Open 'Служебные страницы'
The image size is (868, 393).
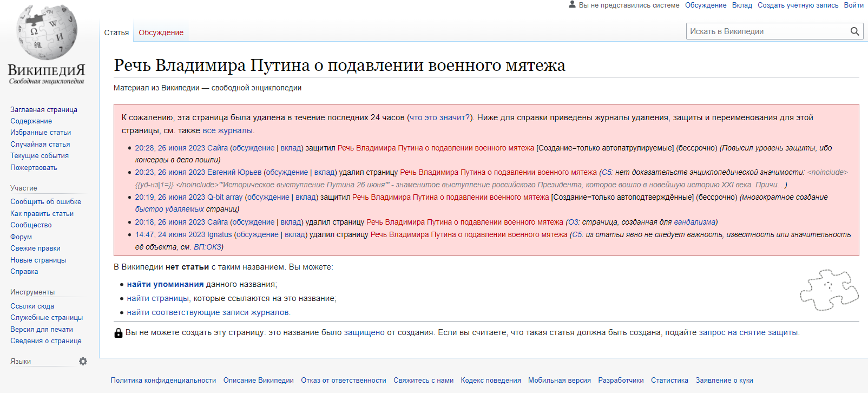tap(47, 317)
